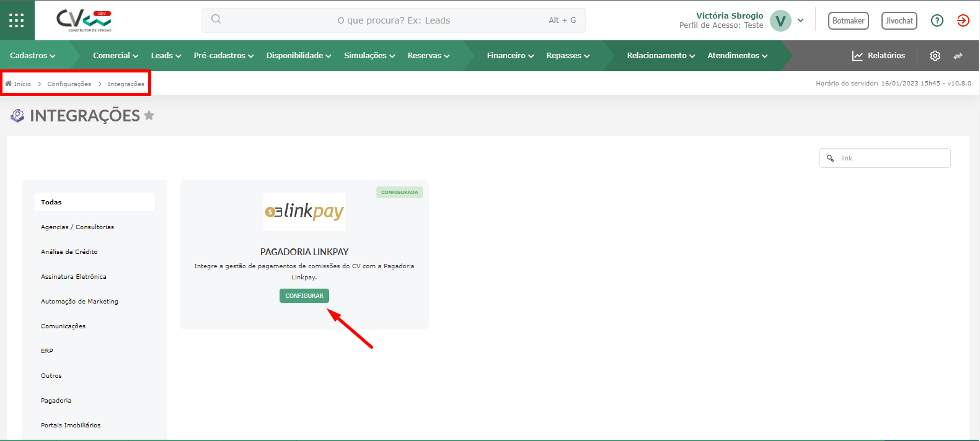Focus the integrations filter field containing 'link'
The image size is (980, 441).
[x=885, y=158]
